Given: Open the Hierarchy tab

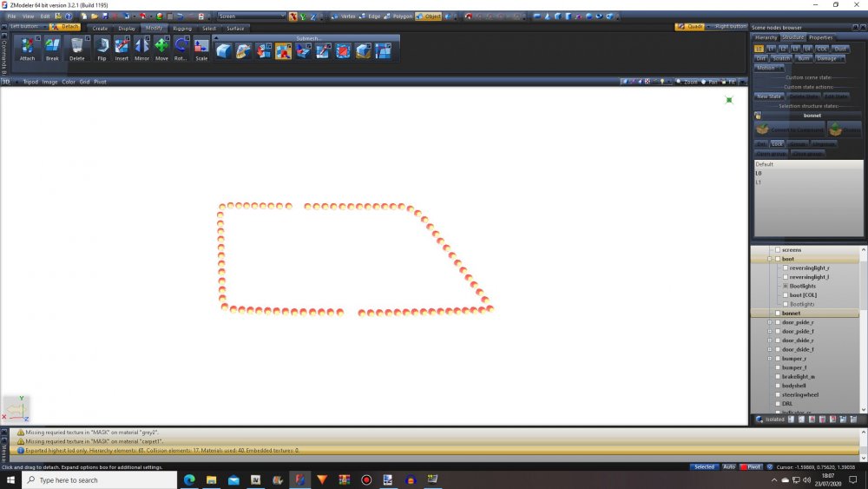Looking at the screenshot, I should pos(766,37).
